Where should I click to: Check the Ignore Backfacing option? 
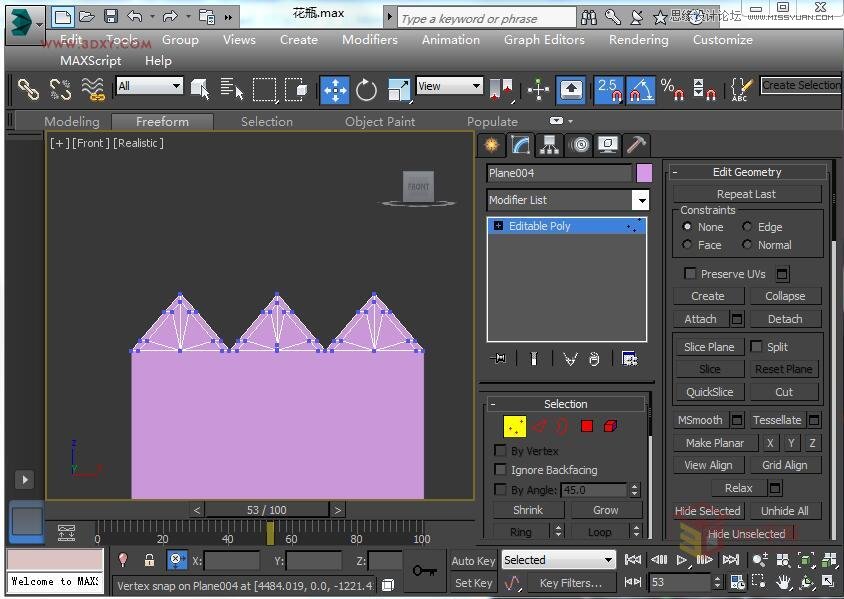tap(501, 470)
